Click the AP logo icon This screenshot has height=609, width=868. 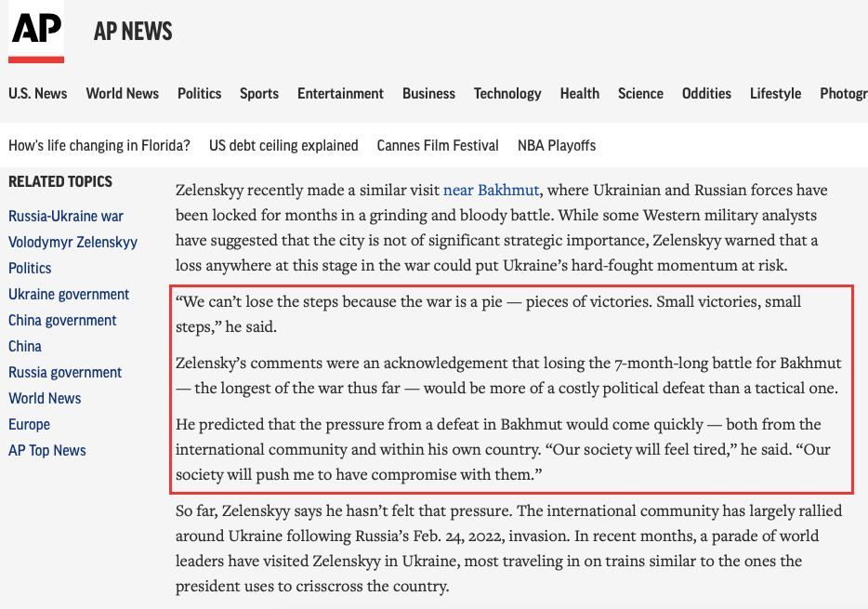pyautogui.click(x=36, y=31)
